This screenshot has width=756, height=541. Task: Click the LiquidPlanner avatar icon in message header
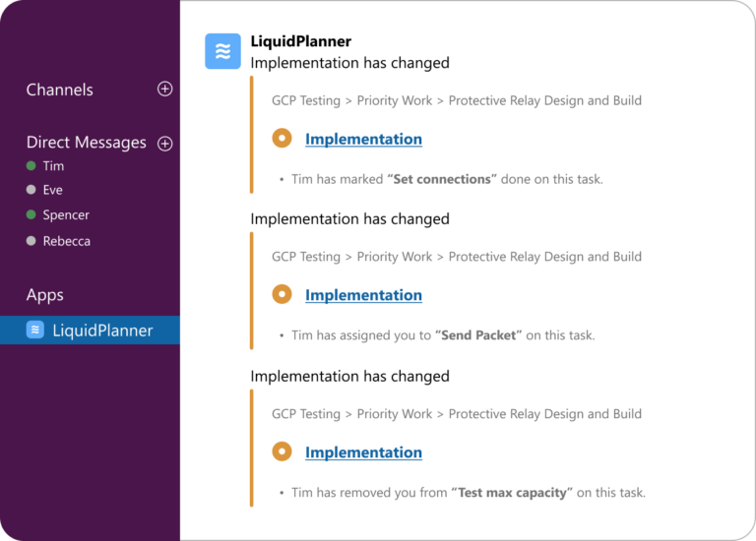pos(222,51)
